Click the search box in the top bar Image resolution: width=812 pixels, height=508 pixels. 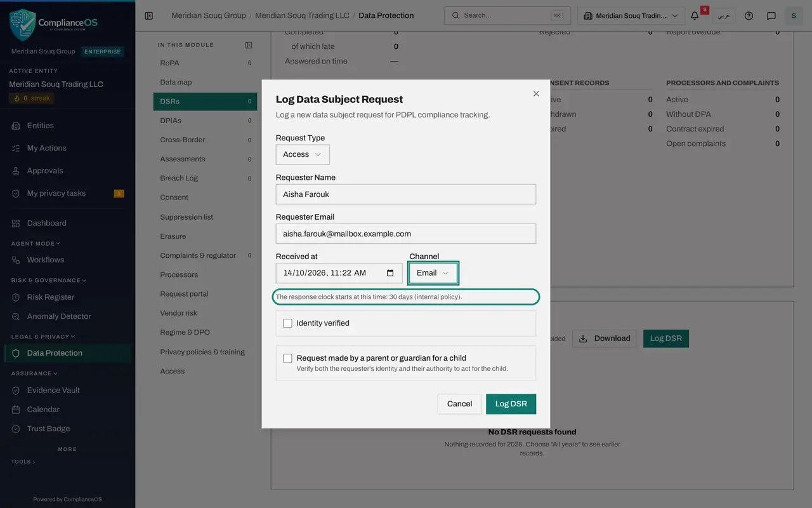[x=507, y=15]
